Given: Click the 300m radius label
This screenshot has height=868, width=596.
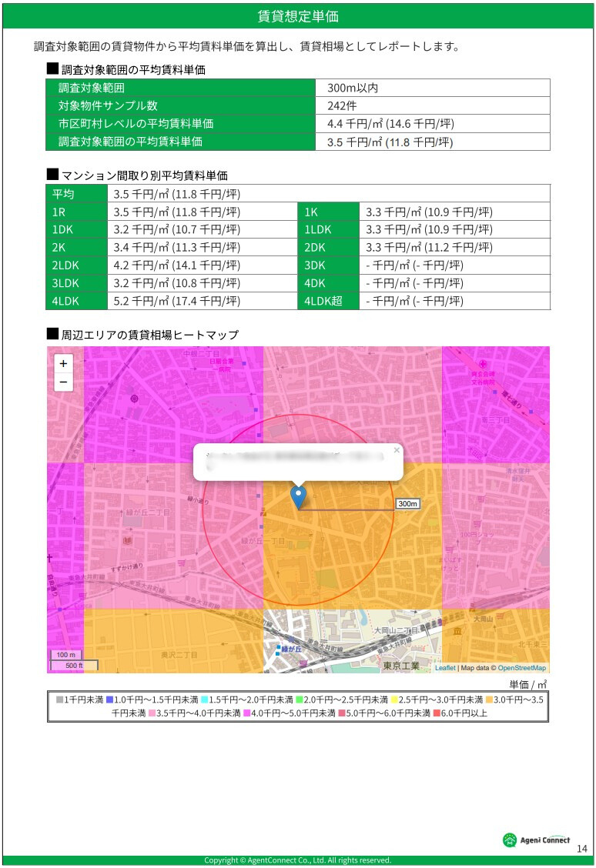Looking at the screenshot, I should (407, 503).
